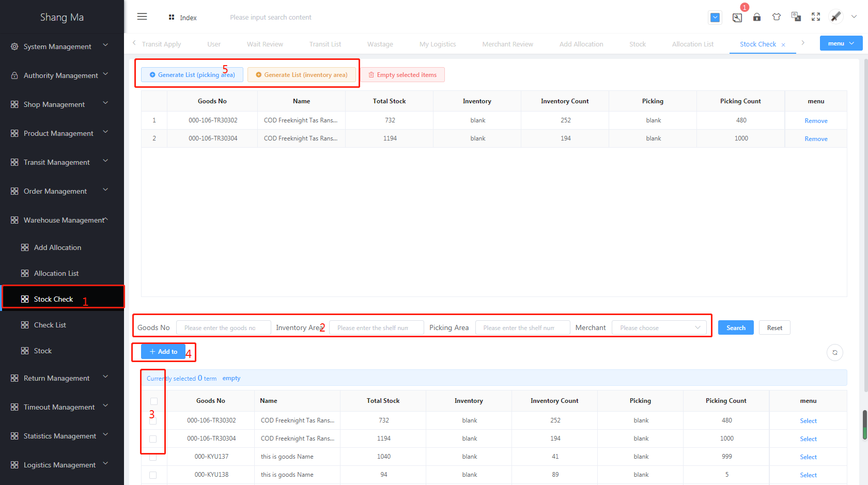Click Generate List (picking area) button
Image resolution: width=868 pixels, height=485 pixels.
[x=192, y=74]
